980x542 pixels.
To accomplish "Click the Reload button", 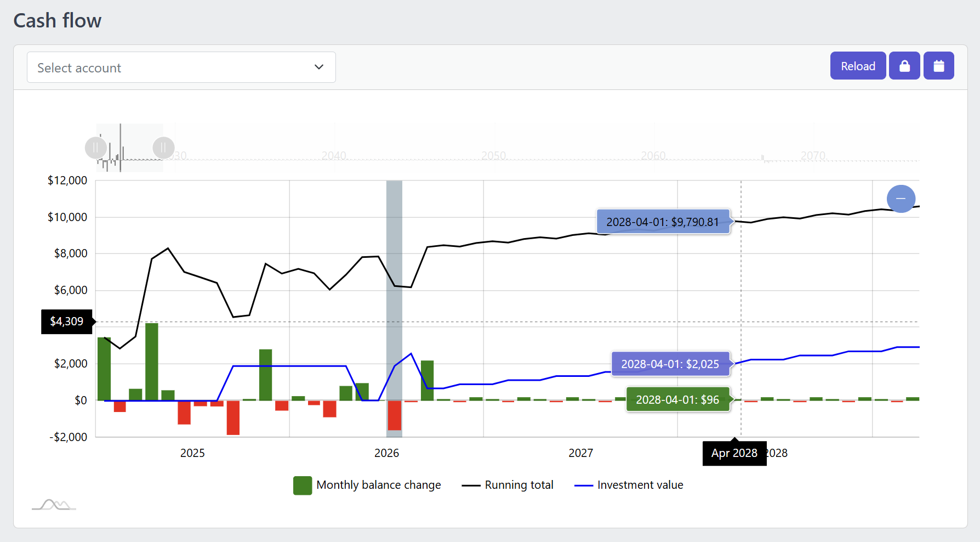I will point(858,66).
